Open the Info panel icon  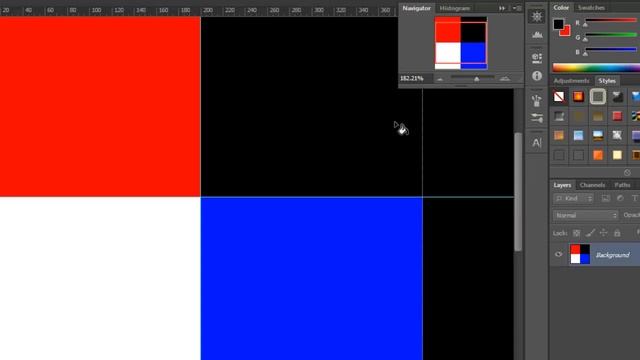(537, 76)
